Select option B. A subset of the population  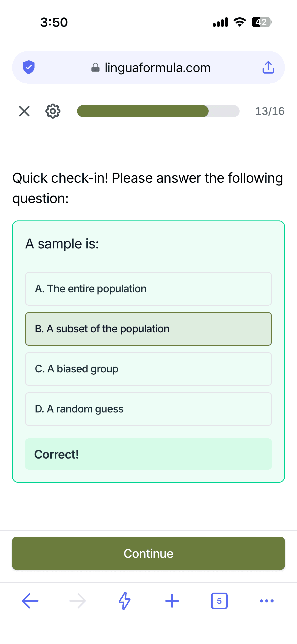(148, 329)
